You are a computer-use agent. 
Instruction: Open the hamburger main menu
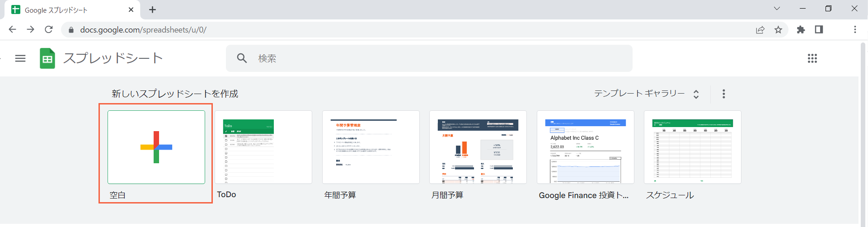point(20,58)
